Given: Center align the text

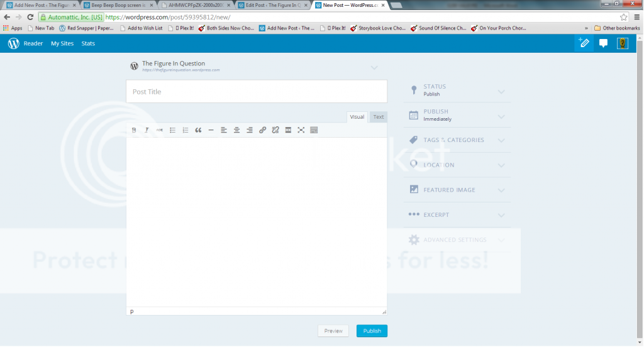Looking at the screenshot, I should point(236,130).
